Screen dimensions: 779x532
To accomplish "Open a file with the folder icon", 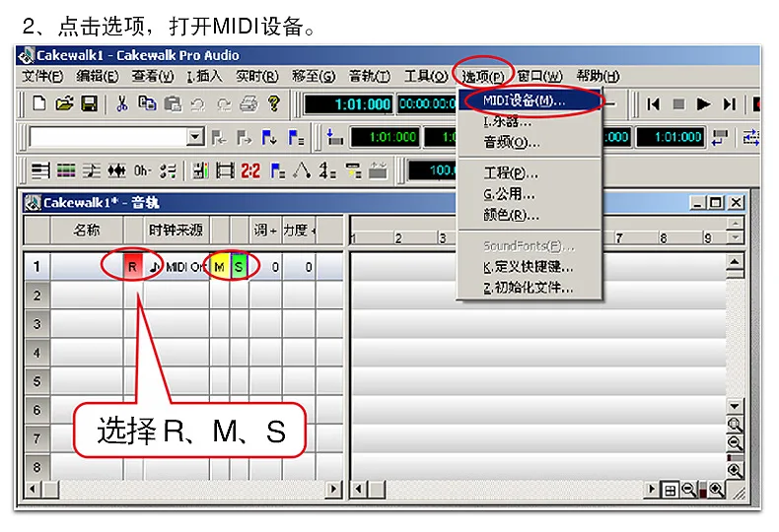I will 64,103.
